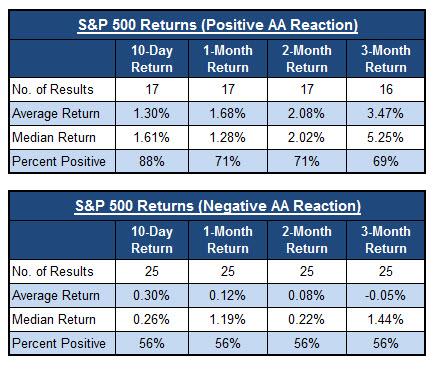431x368 pixels.
Task: Select the 10-Day Return header in the positive table
Action: [152, 59]
